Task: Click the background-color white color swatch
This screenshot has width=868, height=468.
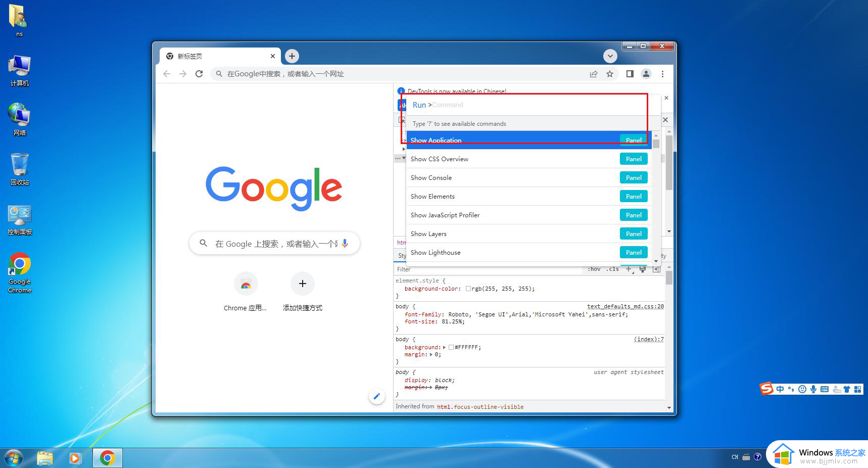Action: [x=468, y=289]
